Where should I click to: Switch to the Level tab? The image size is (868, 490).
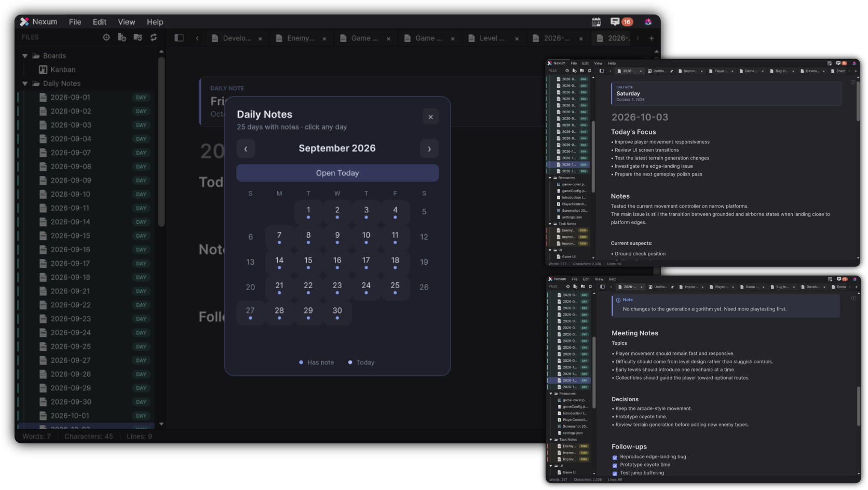[x=487, y=38]
